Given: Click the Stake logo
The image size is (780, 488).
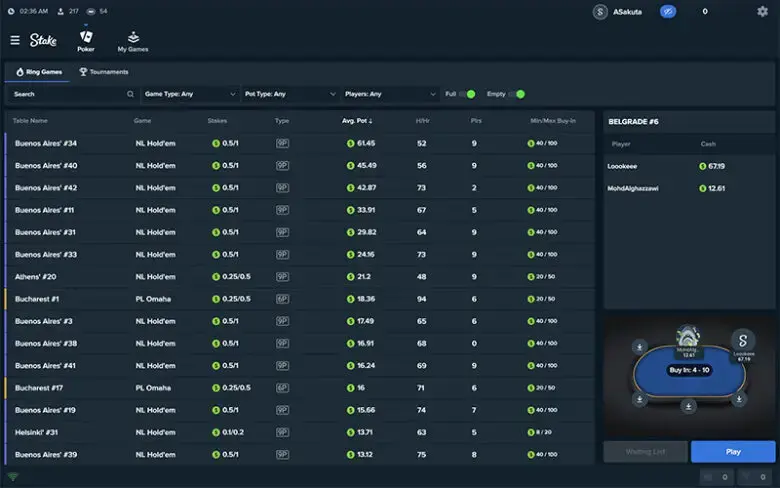Looking at the screenshot, I should (43, 40).
